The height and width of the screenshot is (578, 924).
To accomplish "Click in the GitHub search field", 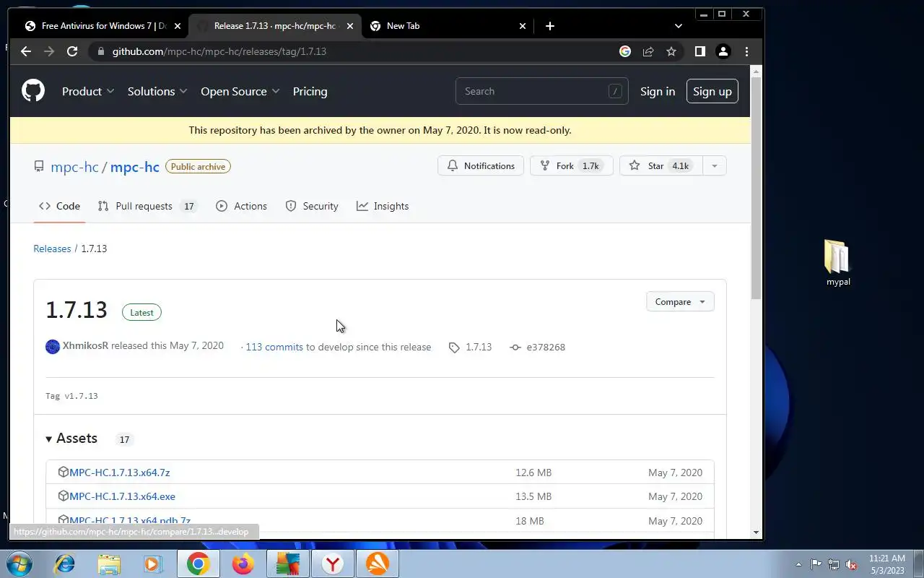I will tap(541, 91).
